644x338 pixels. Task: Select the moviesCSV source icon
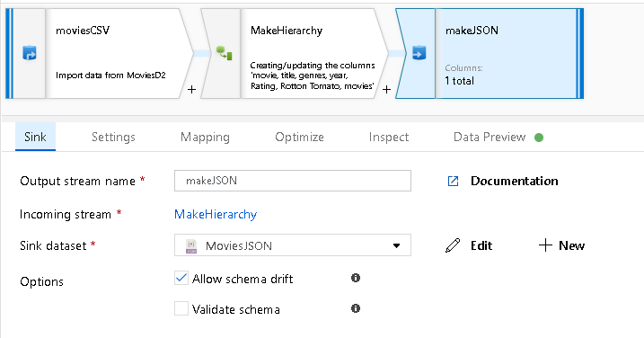[x=29, y=53]
